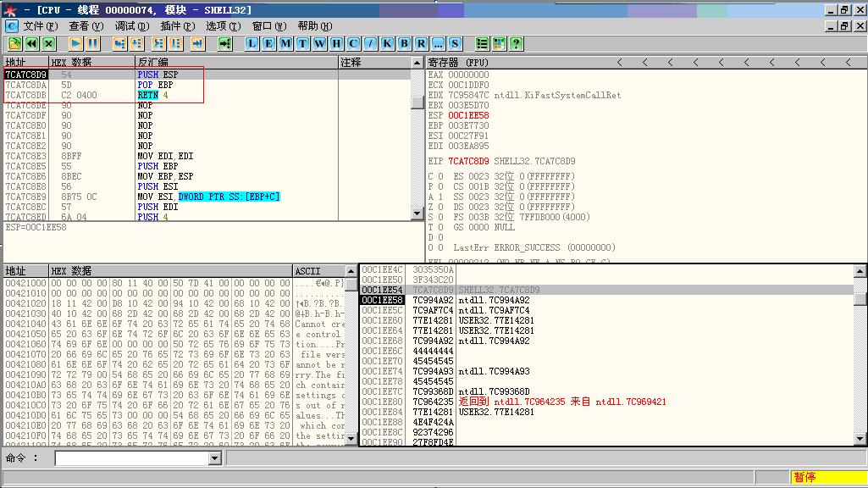The height and width of the screenshot is (488, 868).
Task: Click the stack pane scrollbar up arrow
Action: click(x=860, y=271)
